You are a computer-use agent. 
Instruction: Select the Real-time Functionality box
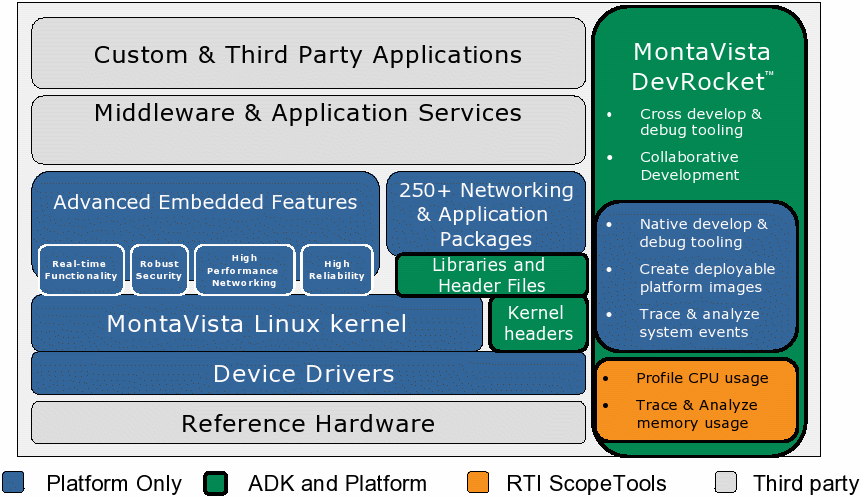(81, 270)
